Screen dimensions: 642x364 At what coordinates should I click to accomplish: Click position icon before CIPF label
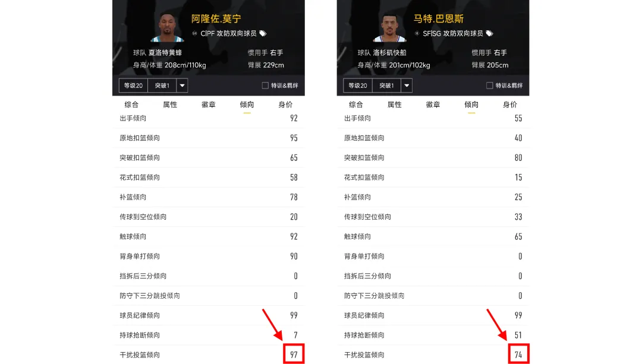[195, 33]
